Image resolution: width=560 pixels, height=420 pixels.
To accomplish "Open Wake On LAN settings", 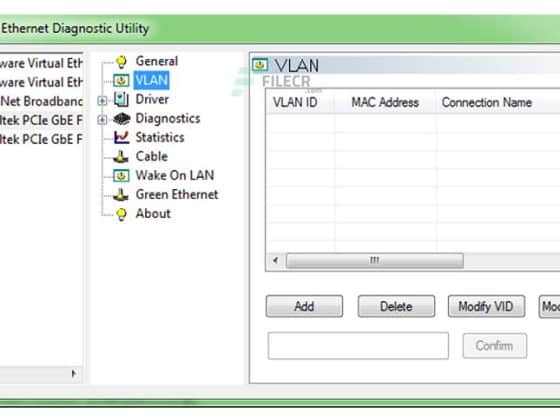I will 175,175.
